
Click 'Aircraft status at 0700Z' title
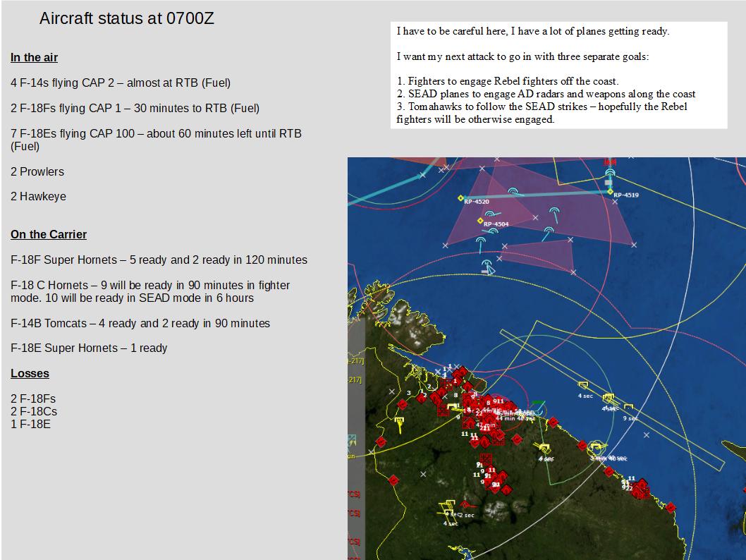(x=126, y=18)
